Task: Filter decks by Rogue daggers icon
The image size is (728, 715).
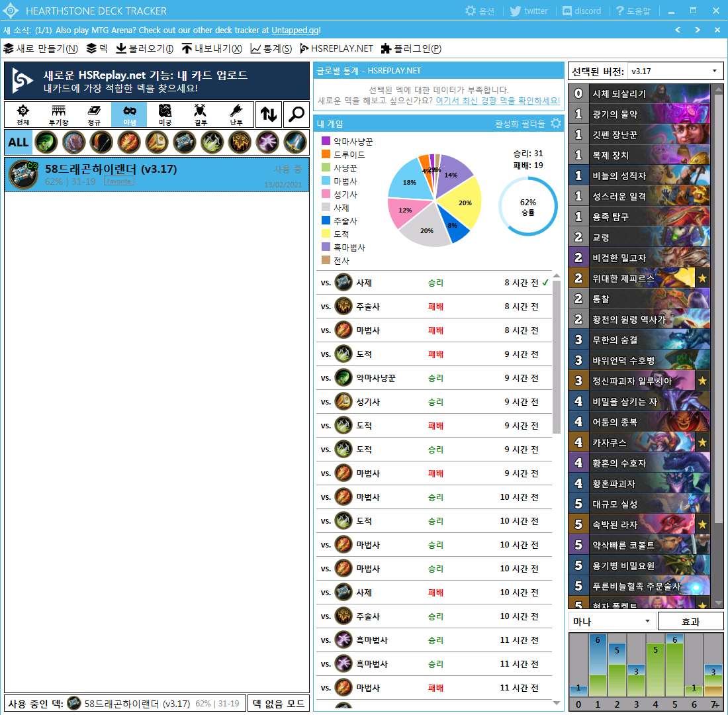Action: [x=212, y=142]
